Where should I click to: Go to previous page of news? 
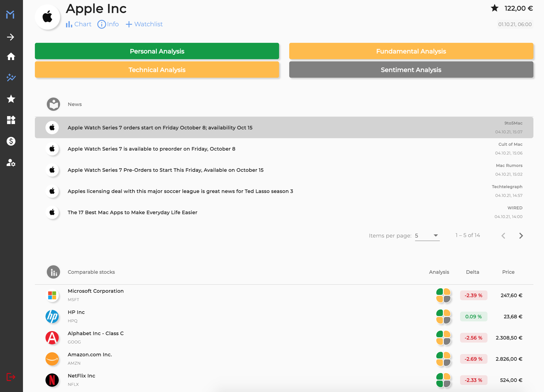[x=503, y=236]
